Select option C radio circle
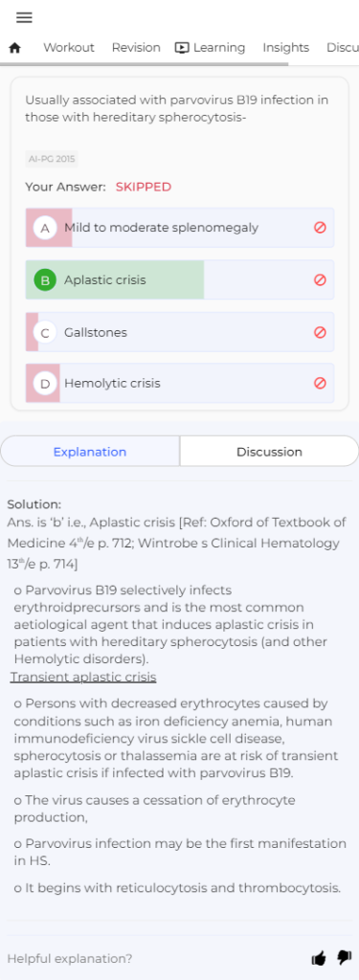This screenshot has width=359, height=980. click(x=45, y=333)
